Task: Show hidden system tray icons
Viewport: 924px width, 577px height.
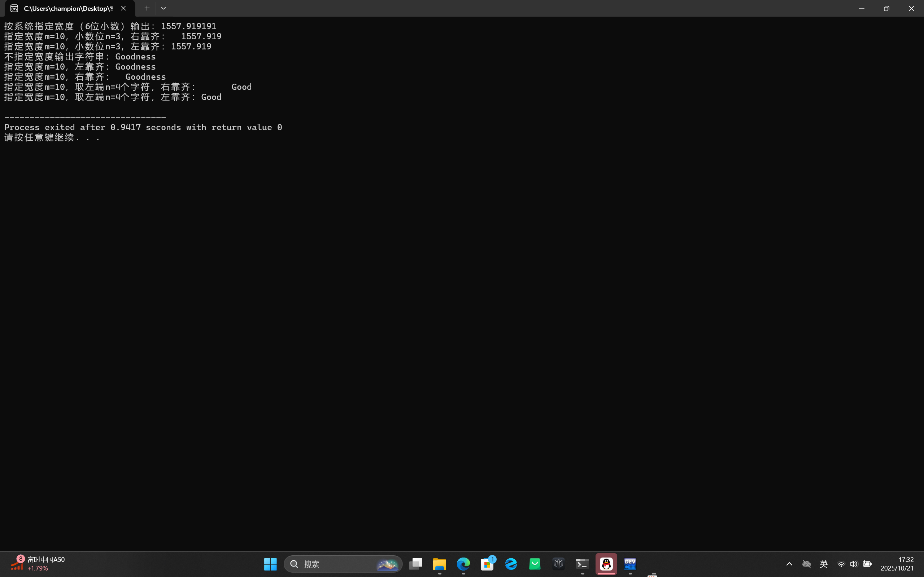Action: point(789,564)
